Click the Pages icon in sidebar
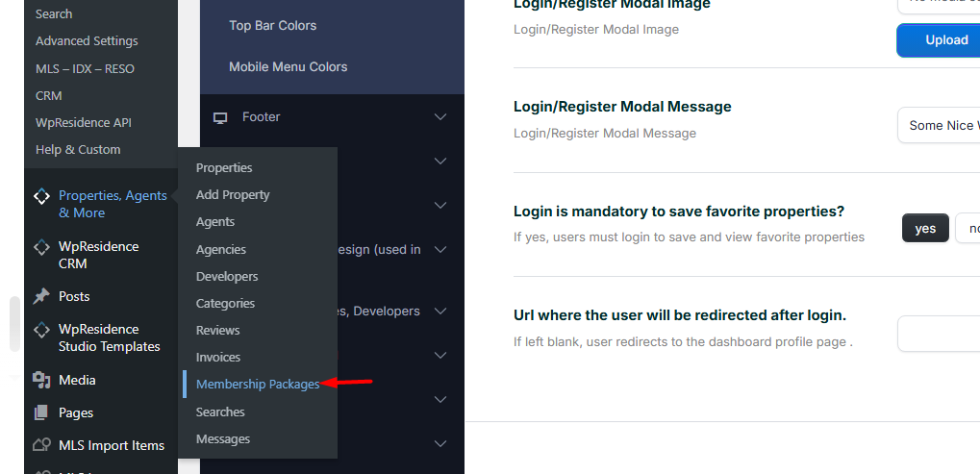The image size is (980, 474). coord(41,412)
